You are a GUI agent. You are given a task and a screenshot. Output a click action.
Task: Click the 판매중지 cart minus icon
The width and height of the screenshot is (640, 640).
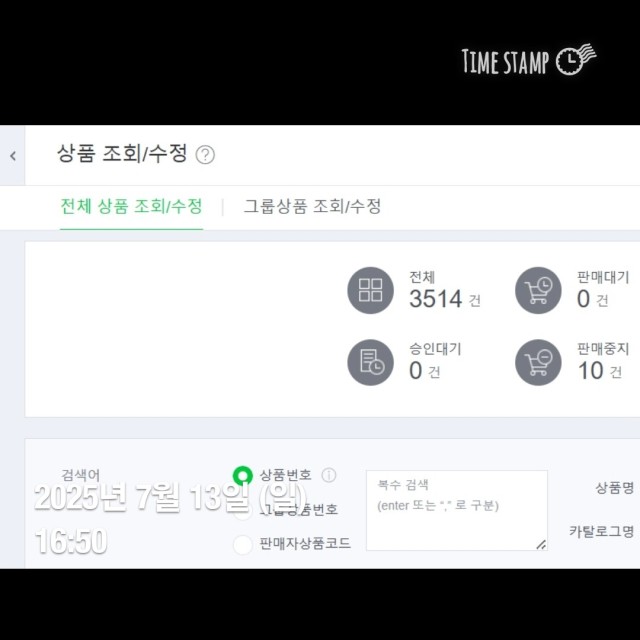click(538, 362)
